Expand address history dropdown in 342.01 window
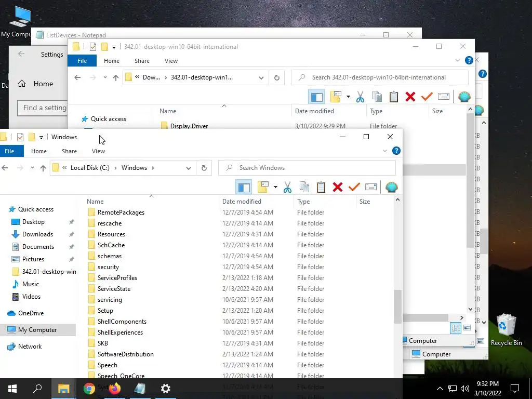The image size is (532, 399). click(261, 78)
